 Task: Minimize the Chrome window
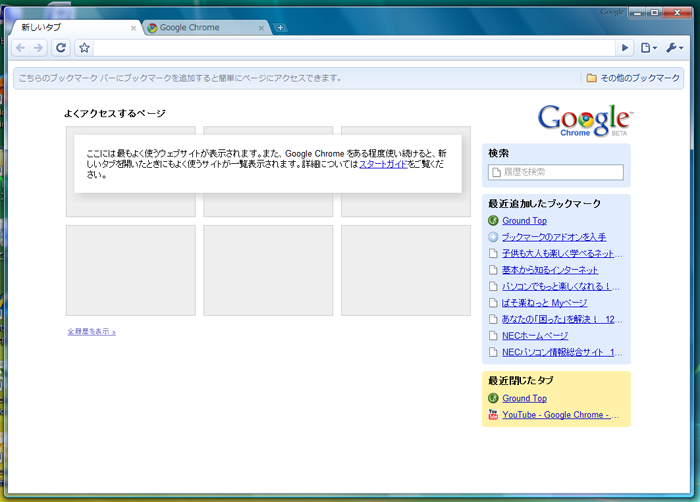637,13
